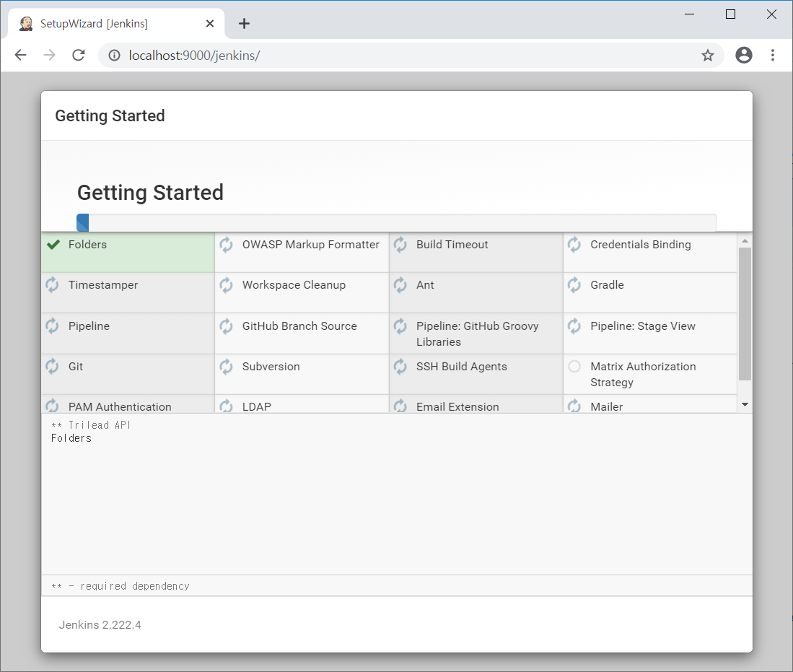Click the spinner icon beside SSH Build Agents
Screen dimensions: 793x672
click(x=400, y=367)
